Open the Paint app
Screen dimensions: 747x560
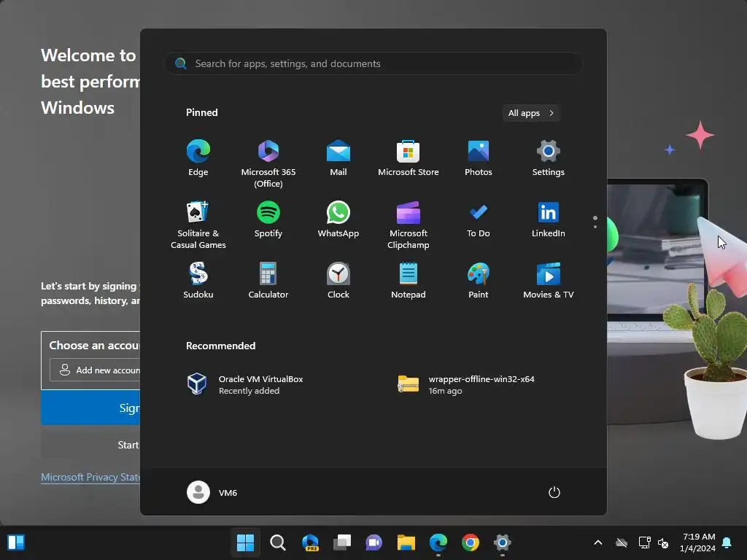(x=479, y=281)
